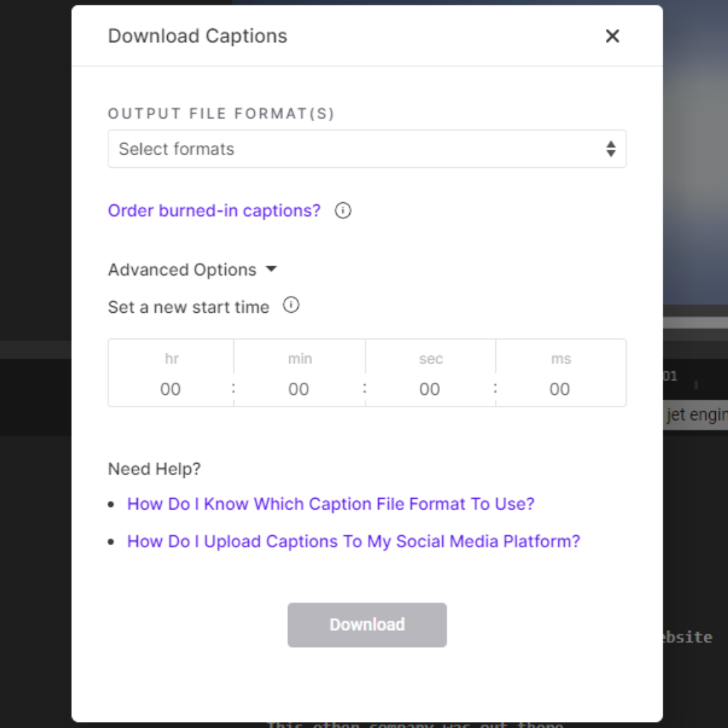728x728 pixels.
Task: Click the hr start time field
Action: [x=171, y=389]
